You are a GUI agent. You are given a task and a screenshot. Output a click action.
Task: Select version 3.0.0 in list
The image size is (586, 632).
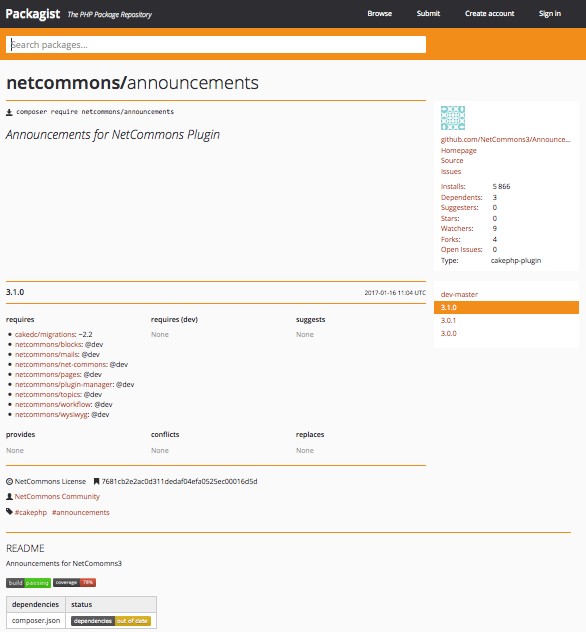[x=449, y=333]
